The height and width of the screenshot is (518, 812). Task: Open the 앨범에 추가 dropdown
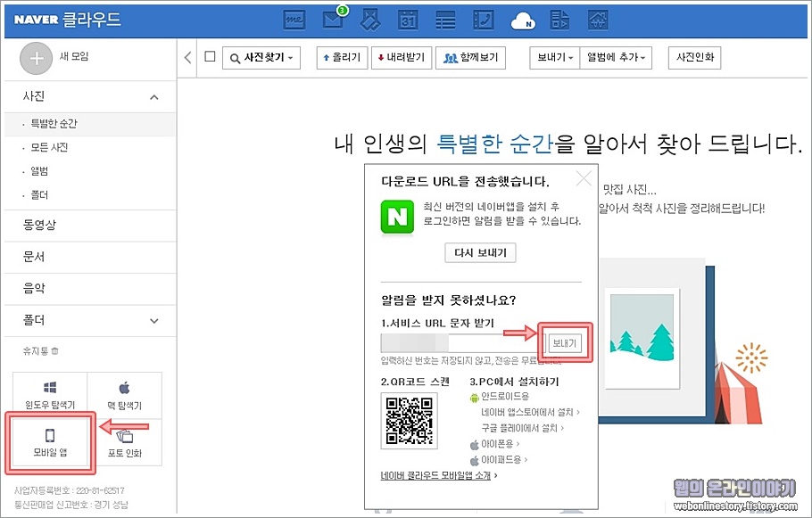(616, 57)
